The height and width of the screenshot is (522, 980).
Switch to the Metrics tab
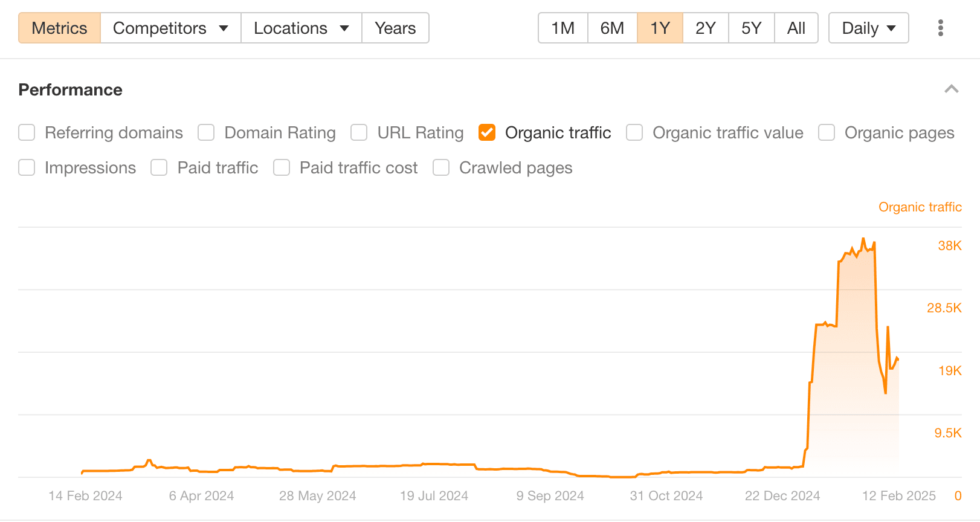pyautogui.click(x=59, y=28)
